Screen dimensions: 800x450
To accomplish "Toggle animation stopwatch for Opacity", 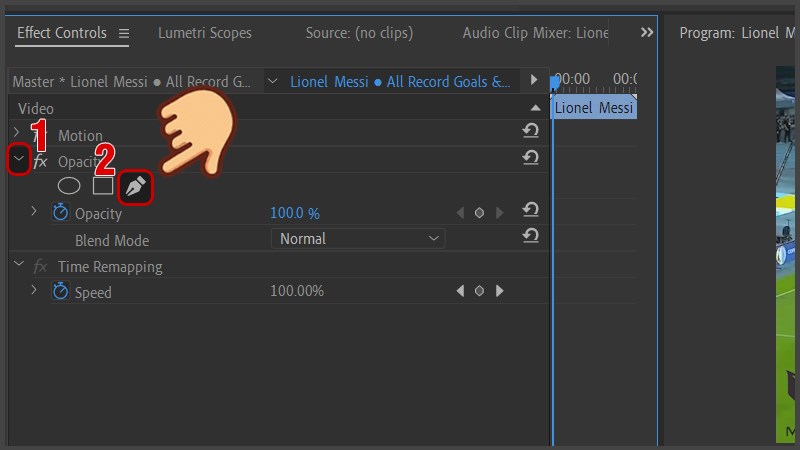I will [60, 213].
